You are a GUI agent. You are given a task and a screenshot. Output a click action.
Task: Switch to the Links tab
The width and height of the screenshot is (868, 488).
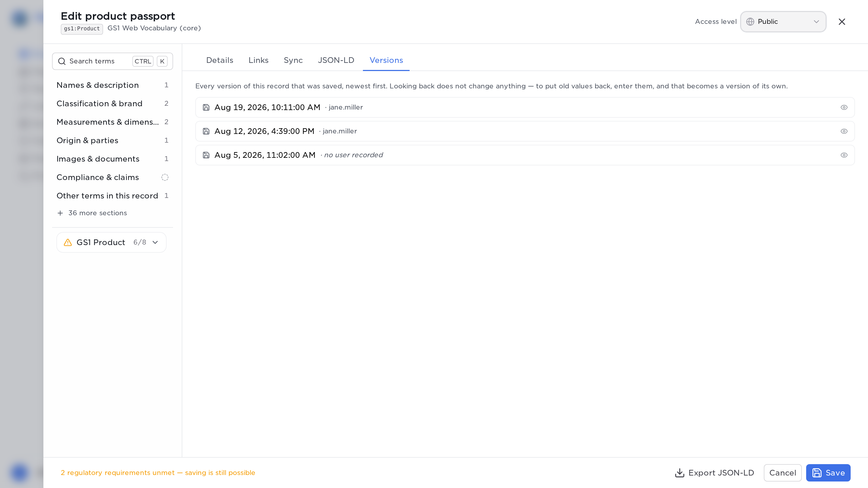(x=259, y=60)
